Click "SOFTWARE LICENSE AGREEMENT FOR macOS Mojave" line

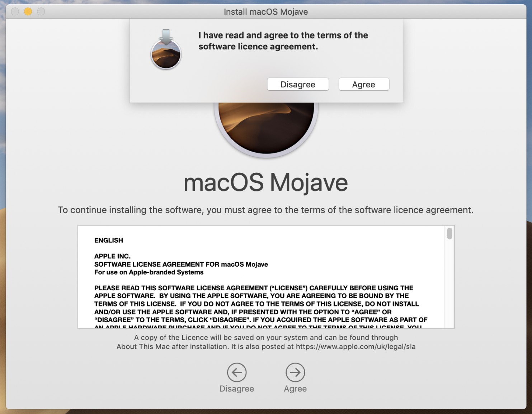181,264
